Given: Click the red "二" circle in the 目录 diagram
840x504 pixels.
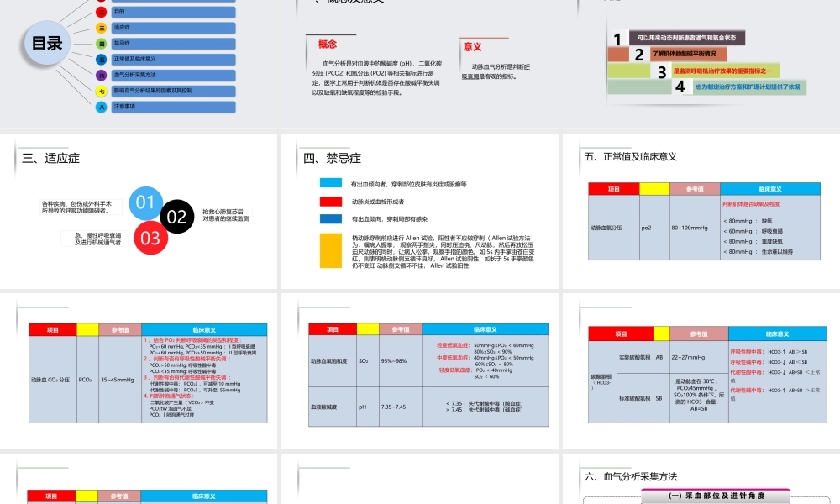Looking at the screenshot, I should pos(102,13).
